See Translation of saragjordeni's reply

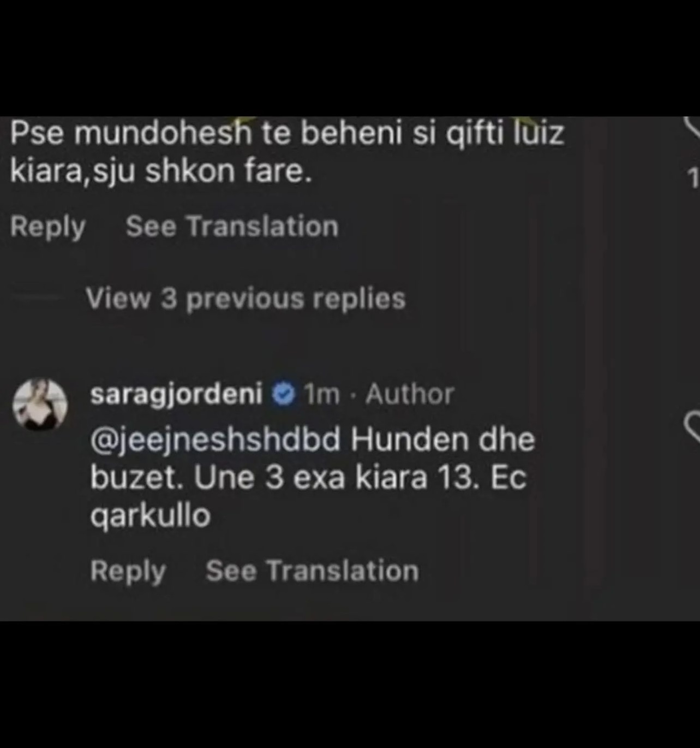click(312, 571)
